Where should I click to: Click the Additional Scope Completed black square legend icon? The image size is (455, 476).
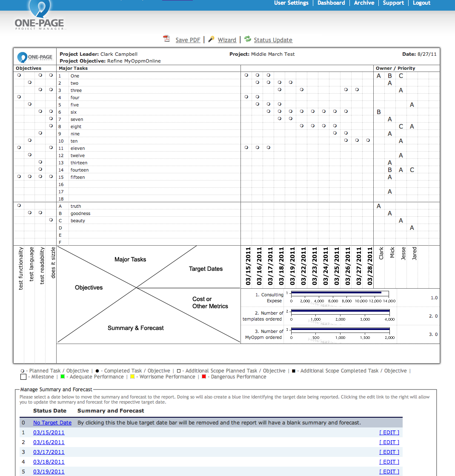(294, 371)
